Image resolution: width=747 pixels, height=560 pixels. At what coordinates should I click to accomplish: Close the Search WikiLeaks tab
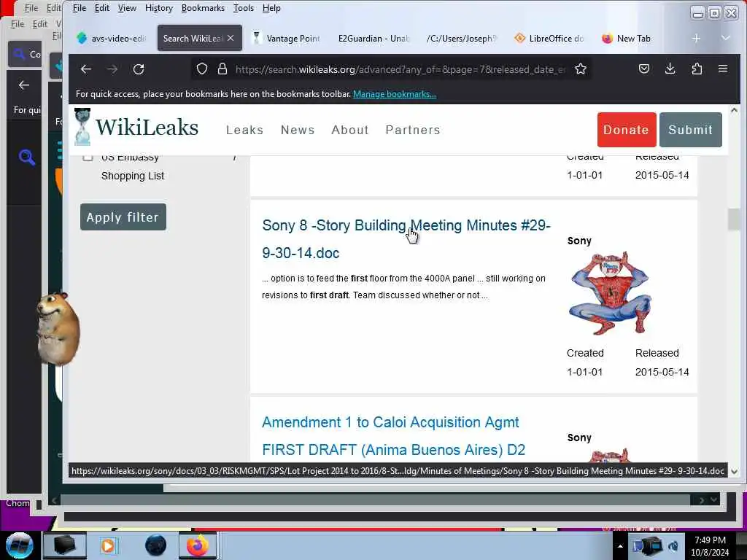231,38
